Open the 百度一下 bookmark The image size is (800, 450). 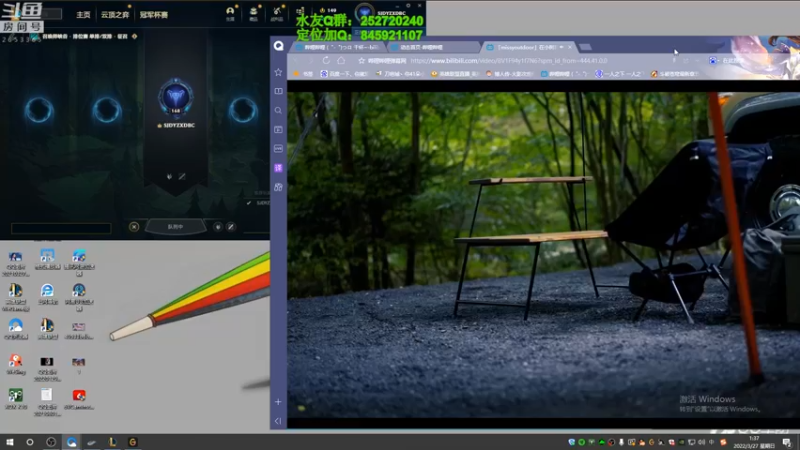[x=344, y=74]
